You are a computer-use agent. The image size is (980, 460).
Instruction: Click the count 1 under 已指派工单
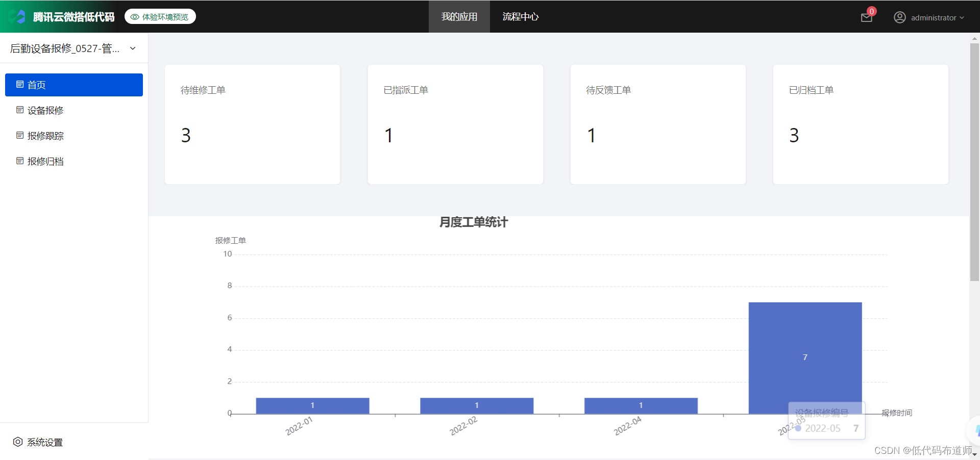click(x=388, y=135)
